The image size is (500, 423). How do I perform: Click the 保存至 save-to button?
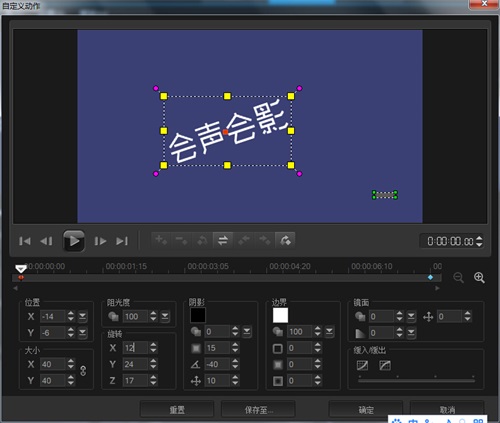click(258, 409)
